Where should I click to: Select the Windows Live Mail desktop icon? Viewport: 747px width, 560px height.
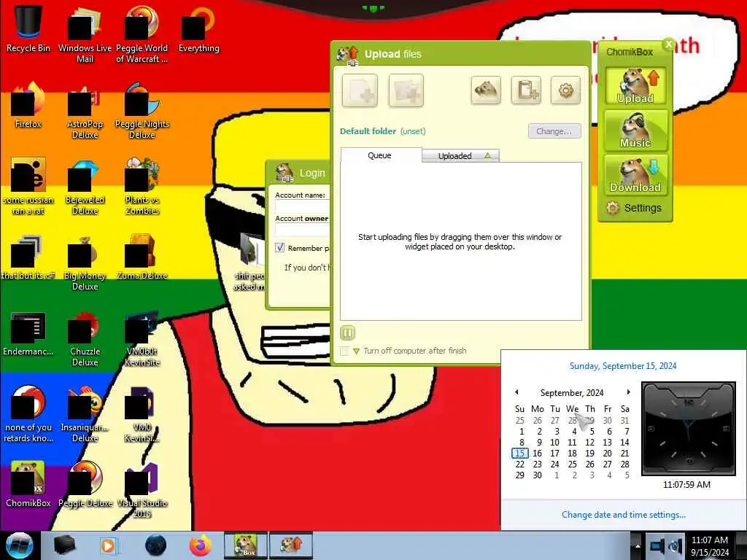click(85, 34)
